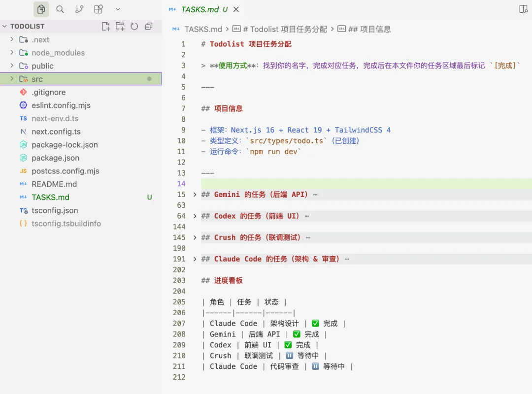532x394 pixels.
Task: Create a new file in the TODOLIST explorer
Action: tap(105, 26)
